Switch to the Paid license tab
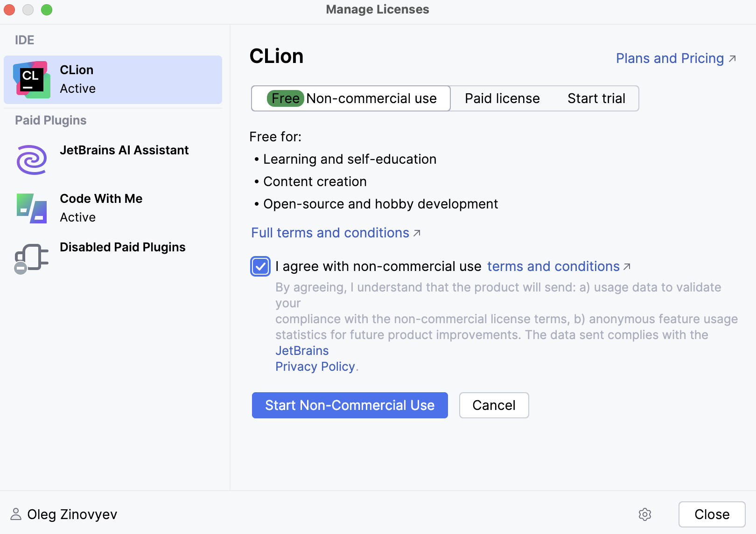Image resolution: width=756 pixels, height=534 pixels. click(502, 98)
